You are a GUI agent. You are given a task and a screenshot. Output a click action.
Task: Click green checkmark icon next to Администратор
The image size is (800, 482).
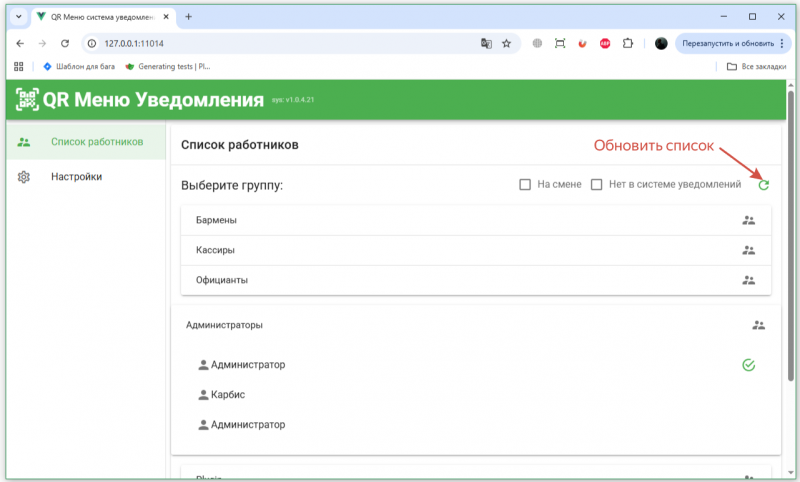(748, 365)
